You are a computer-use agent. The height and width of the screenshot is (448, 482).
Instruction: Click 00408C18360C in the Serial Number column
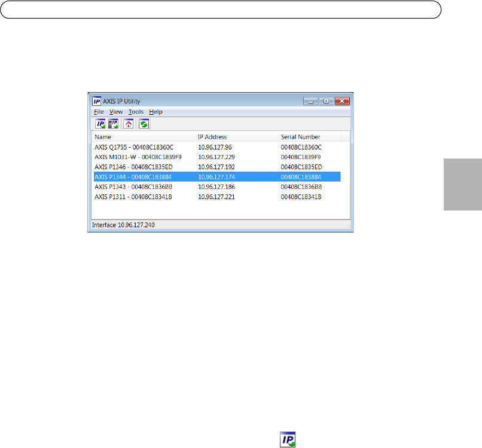coord(301,147)
